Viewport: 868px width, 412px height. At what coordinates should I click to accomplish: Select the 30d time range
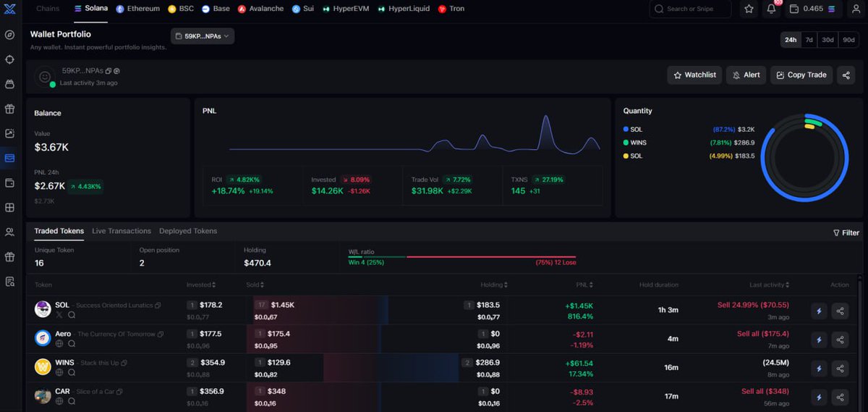[x=828, y=40]
